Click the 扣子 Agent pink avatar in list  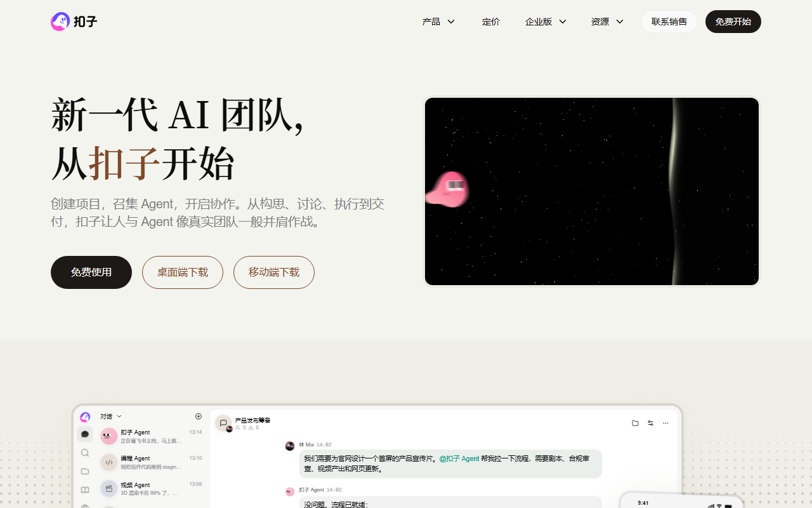(x=109, y=436)
